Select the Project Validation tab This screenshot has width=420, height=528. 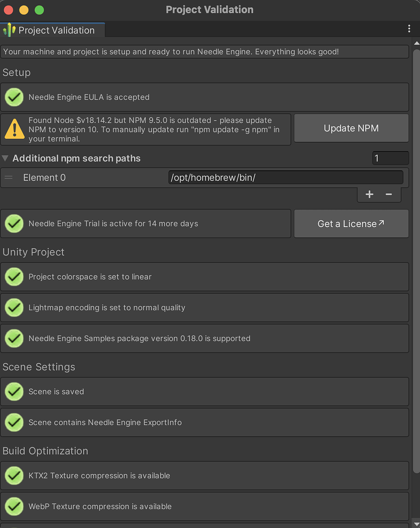[52, 30]
